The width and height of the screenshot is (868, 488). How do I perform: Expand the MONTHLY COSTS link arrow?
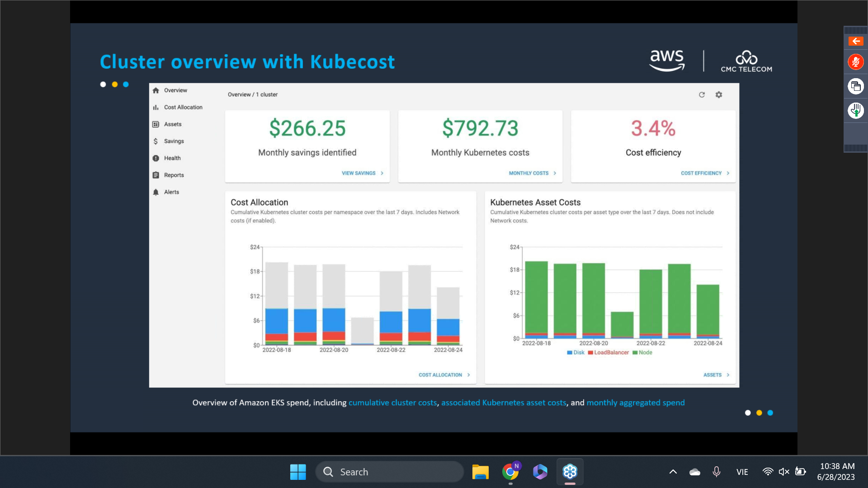(555, 173)
